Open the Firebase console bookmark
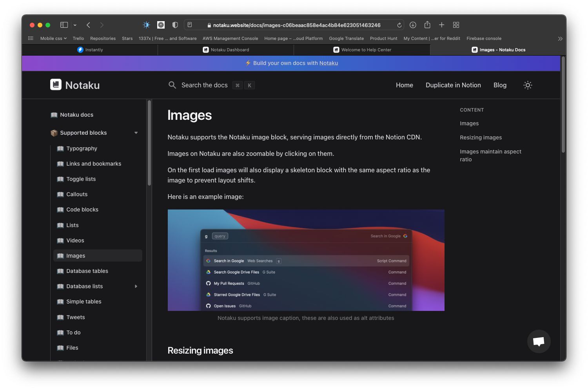The width and height of the screenshot is (588, 390). click(484, 38)
